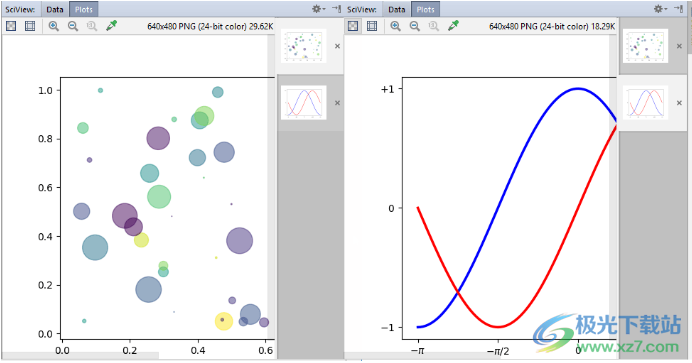Click the '640x480 PNG (24-bit color) 29.62K' info text
This screenshot has height=363, width=692.
(210, 26)
